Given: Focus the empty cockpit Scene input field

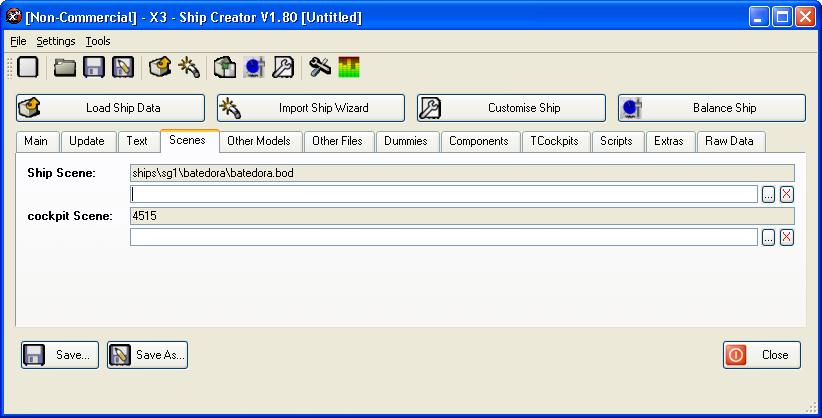Looking at the screenshot, I should (444, 238).
